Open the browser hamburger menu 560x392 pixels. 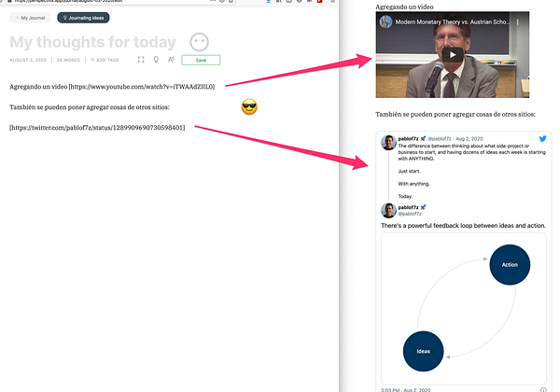pyautogui.click(x=332, y=2)
